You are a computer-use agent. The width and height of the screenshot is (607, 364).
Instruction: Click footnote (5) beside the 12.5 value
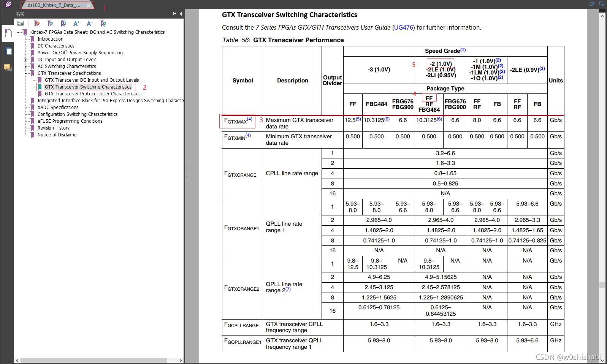pos(358,119)
